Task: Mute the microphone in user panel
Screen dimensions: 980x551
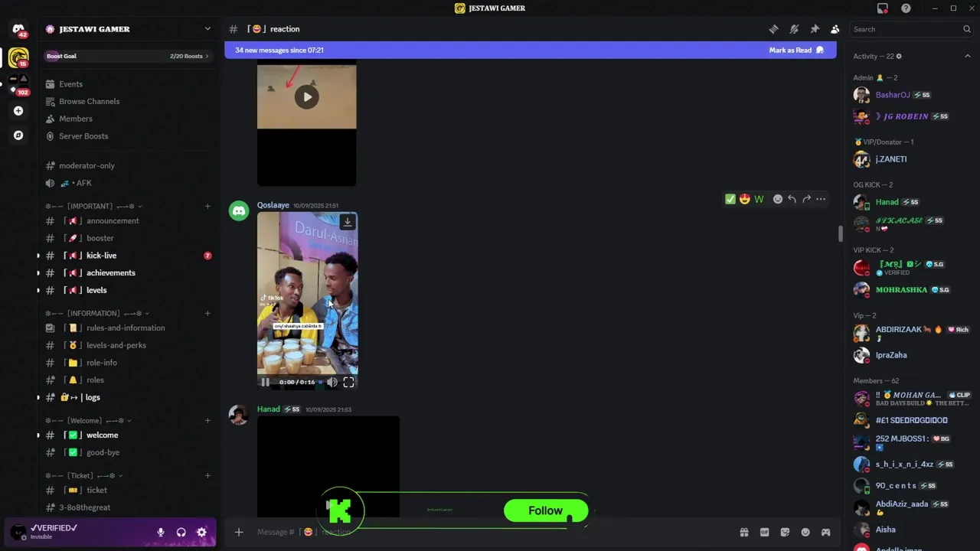Action: coord(161,532)
